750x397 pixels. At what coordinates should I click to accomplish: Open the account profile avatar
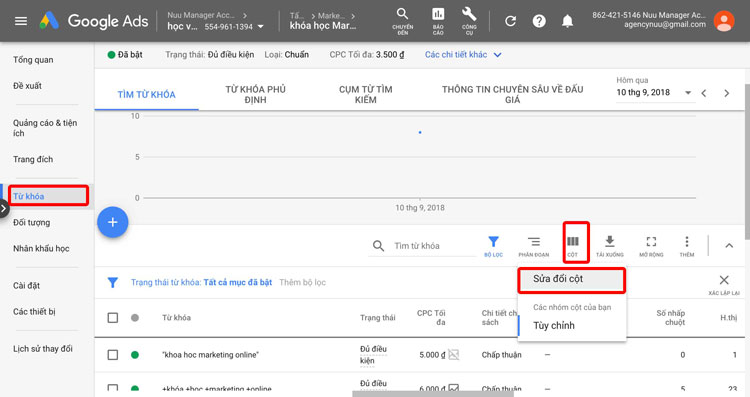724,21
